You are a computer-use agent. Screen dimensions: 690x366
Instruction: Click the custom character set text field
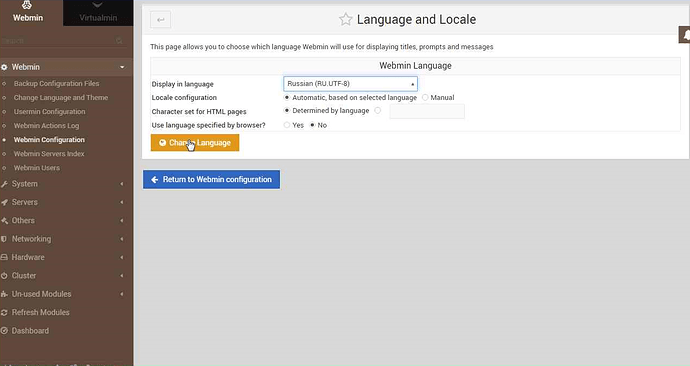point(427,111)
